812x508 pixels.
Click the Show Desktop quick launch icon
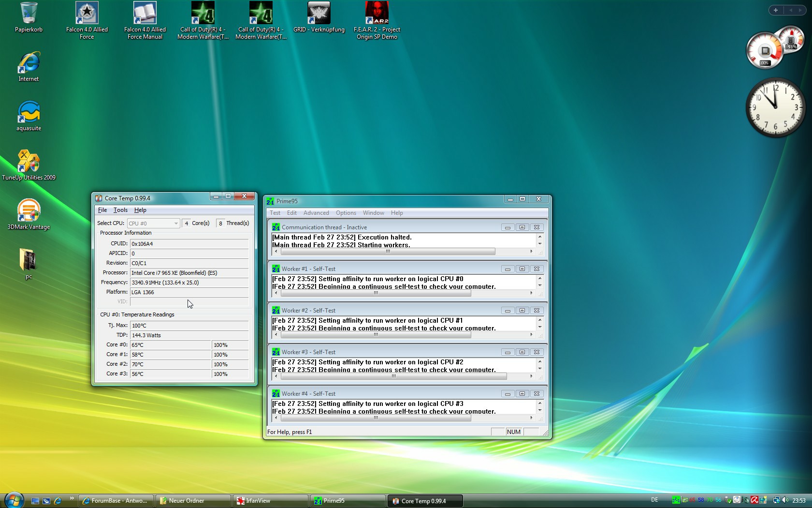[35, 501]
